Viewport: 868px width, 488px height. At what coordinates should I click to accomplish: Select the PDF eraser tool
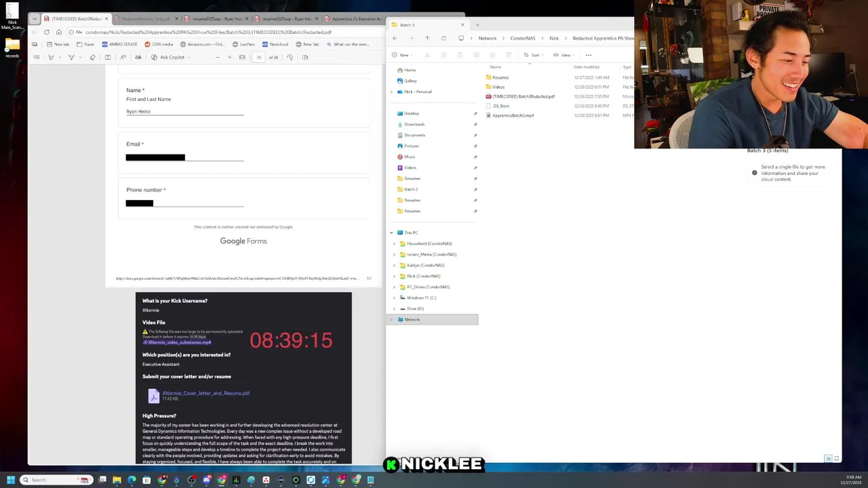coord(92,57)
